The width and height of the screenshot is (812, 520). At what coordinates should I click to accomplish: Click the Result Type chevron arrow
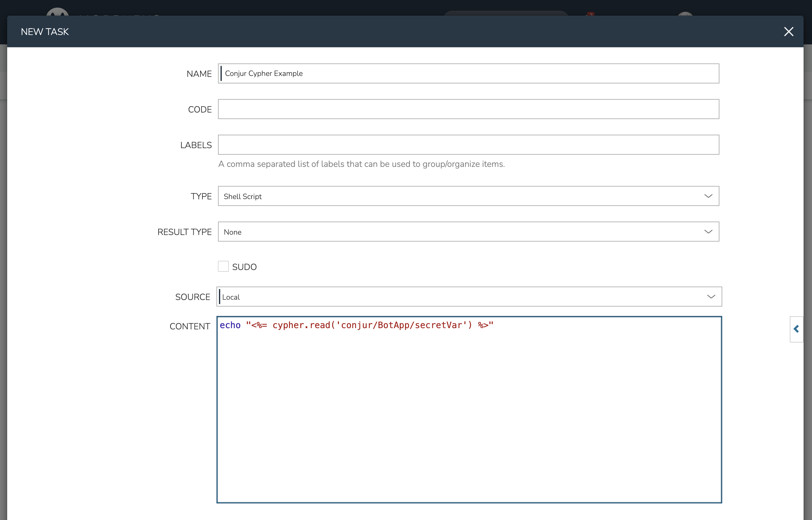[x=708, y=232]
